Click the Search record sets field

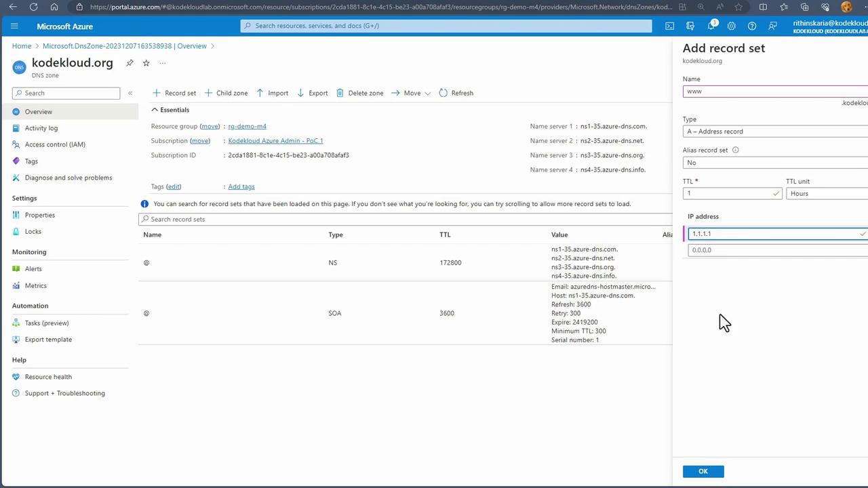click(406, 219)
